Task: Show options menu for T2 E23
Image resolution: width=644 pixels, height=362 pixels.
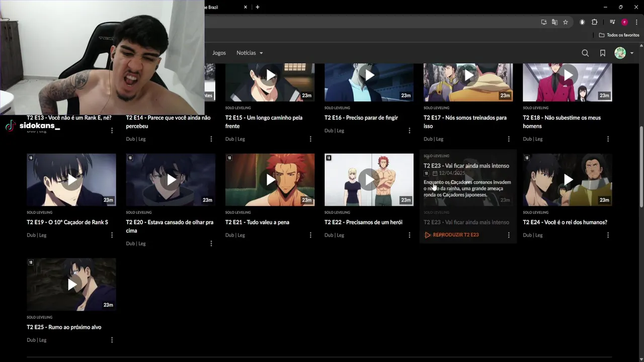Action: pos(508,235)
